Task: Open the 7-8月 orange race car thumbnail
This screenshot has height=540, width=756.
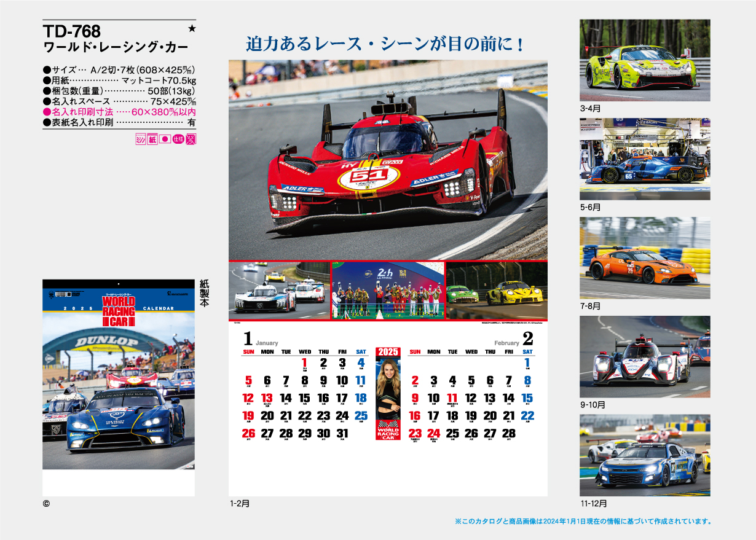Action: point(645,258)
